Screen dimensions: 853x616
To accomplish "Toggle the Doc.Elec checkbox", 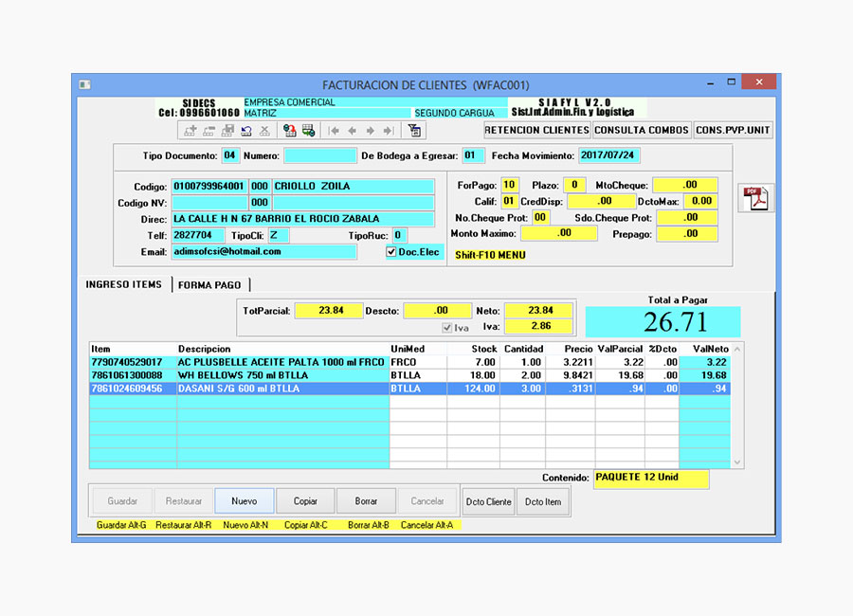I will click(x=391, y=252).
